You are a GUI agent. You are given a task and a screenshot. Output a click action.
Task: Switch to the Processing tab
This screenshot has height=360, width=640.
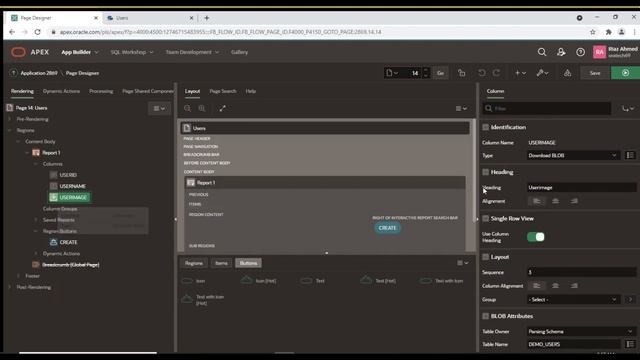(x=101, y=91)
